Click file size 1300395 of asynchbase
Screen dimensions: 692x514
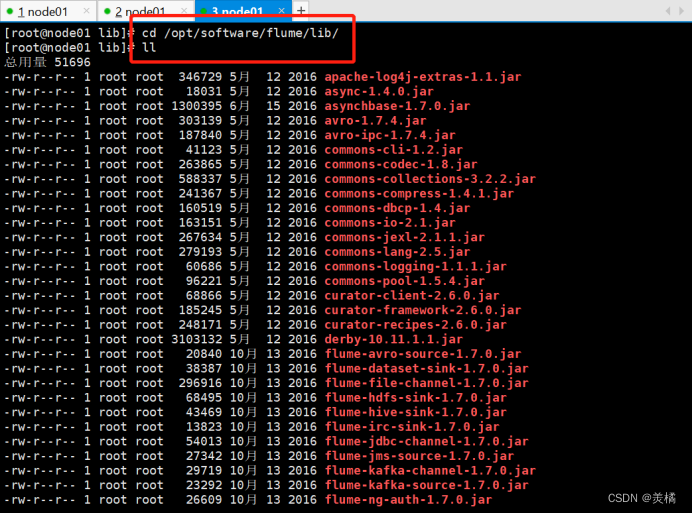[x=196, y=106]
